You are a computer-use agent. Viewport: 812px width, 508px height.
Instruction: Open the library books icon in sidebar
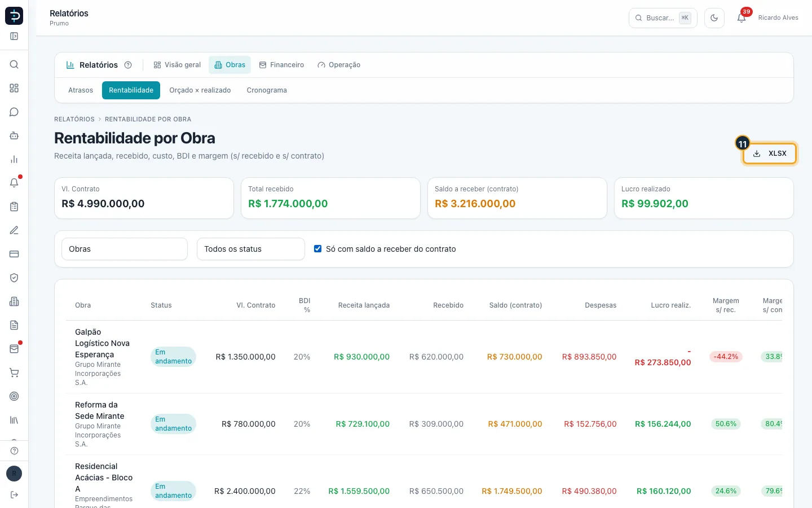pos(14,420)
